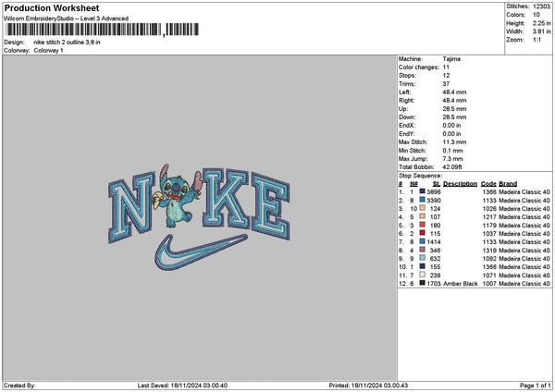The height and width of the screenshot is (392, 555).
Task: Click the light salmon swatch beside stitch count 107
Action: point(423,216)
